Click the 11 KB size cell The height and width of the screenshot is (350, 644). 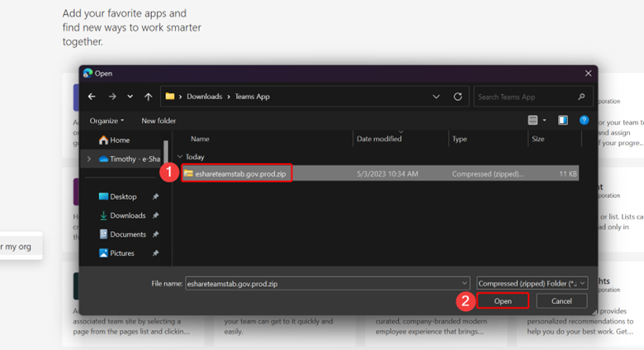[x=568, y=174]
